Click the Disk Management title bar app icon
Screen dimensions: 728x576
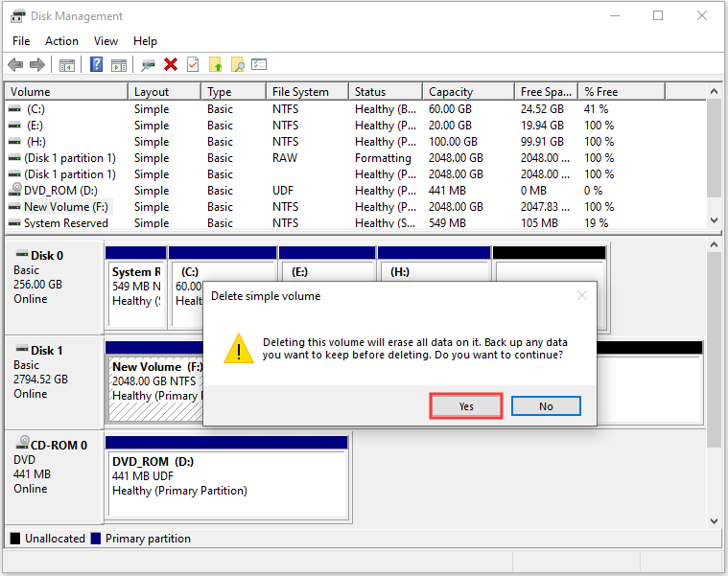(17, 16)
